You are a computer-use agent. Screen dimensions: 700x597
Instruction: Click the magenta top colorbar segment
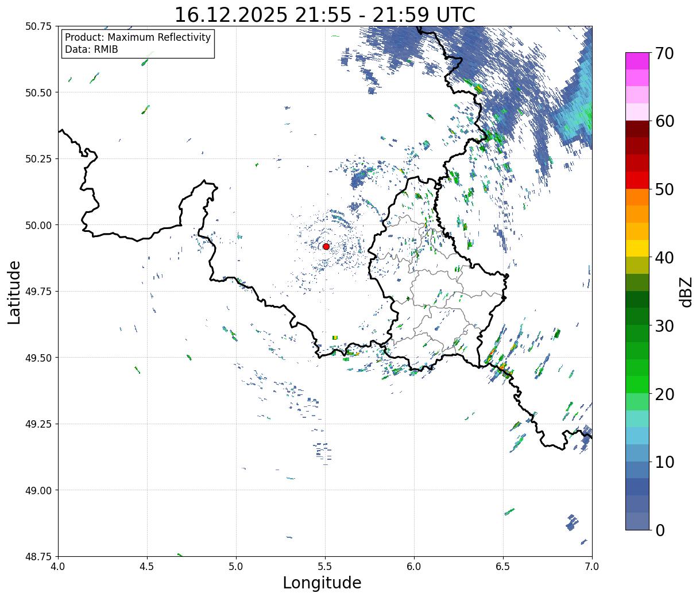(637, 61)
